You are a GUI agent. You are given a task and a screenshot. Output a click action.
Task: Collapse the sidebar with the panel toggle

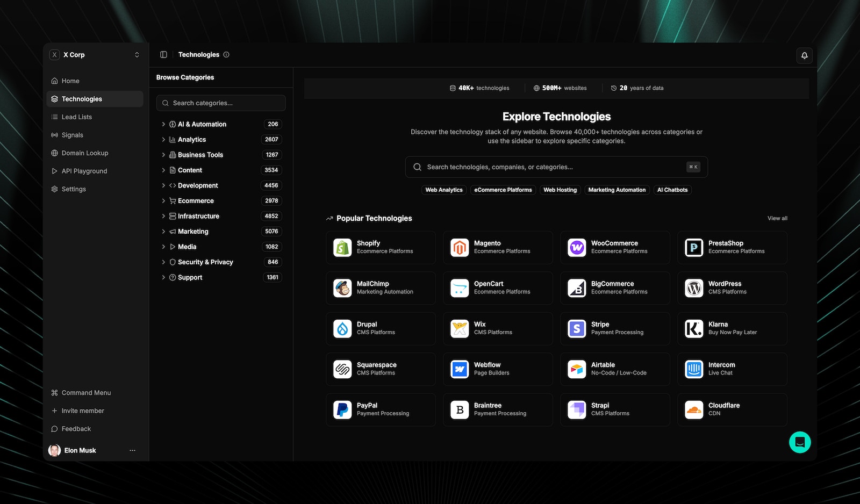[163, 54]
